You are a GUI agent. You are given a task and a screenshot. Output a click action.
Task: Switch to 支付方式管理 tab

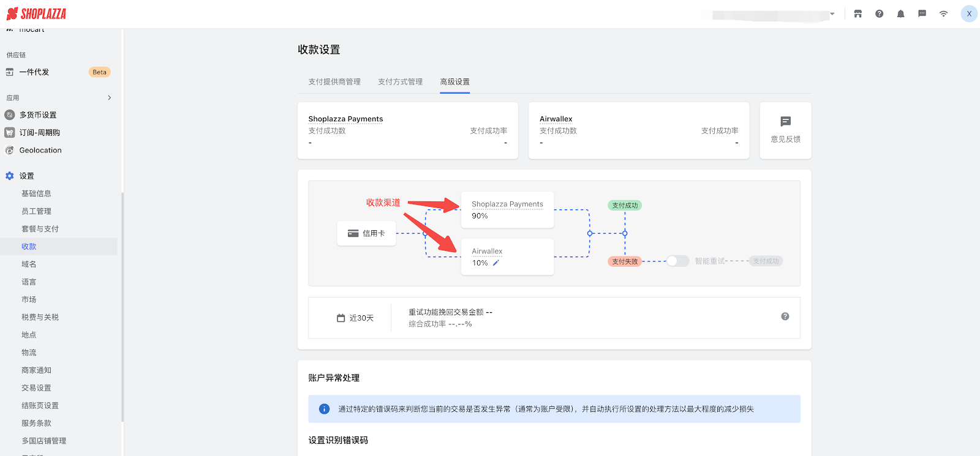click(x=400, y=82)
